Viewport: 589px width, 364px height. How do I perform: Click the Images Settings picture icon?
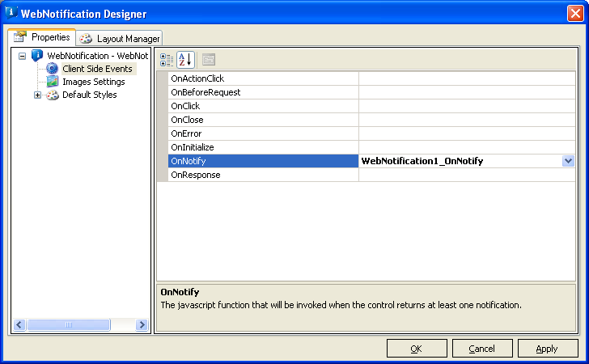pyautogui.click(x=53, y=82)
